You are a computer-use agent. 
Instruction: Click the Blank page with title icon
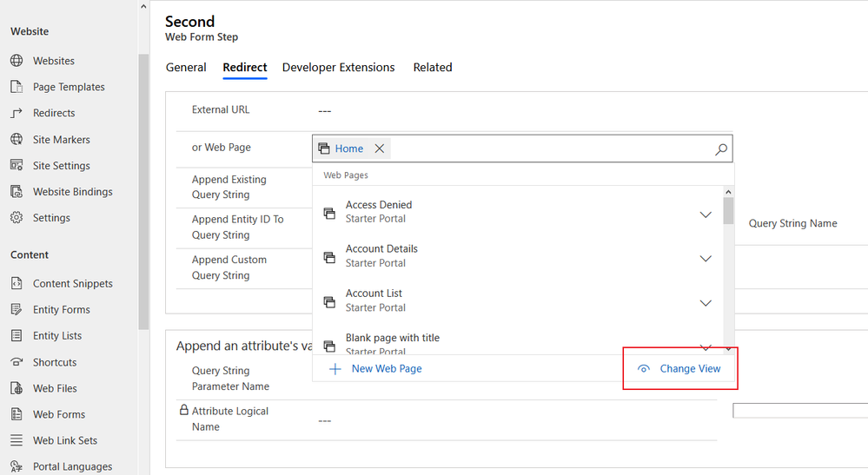click(329, 346)
